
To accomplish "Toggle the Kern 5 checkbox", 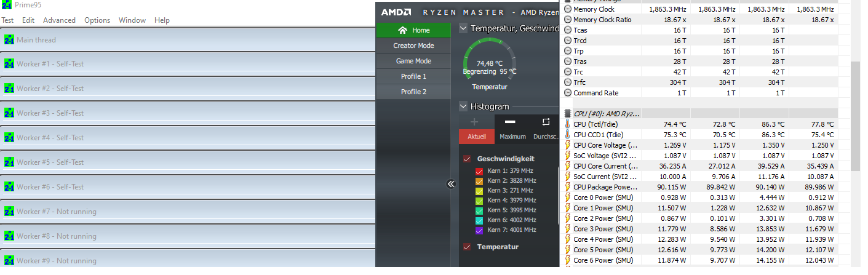I will pyautogui.click(x=479, y=210).
